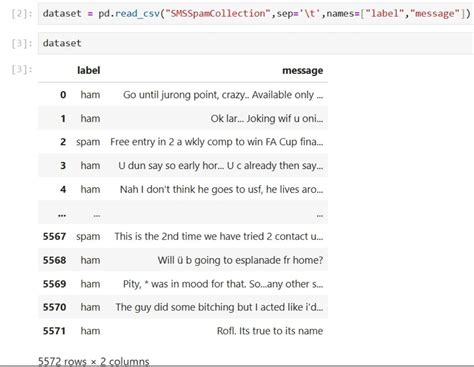The image size is (474, 367).
Task: Click the ellipsis truncated rows indicator
Action: coord(62,215)
